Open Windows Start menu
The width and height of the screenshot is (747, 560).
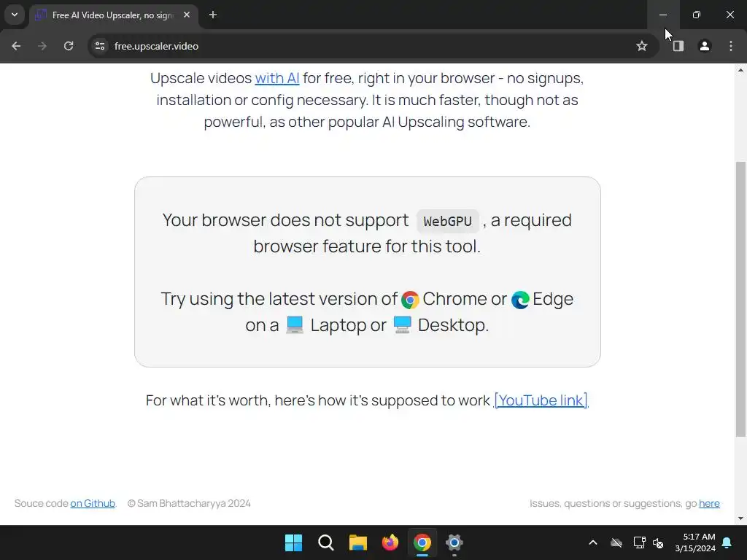(x=293, y=542)
